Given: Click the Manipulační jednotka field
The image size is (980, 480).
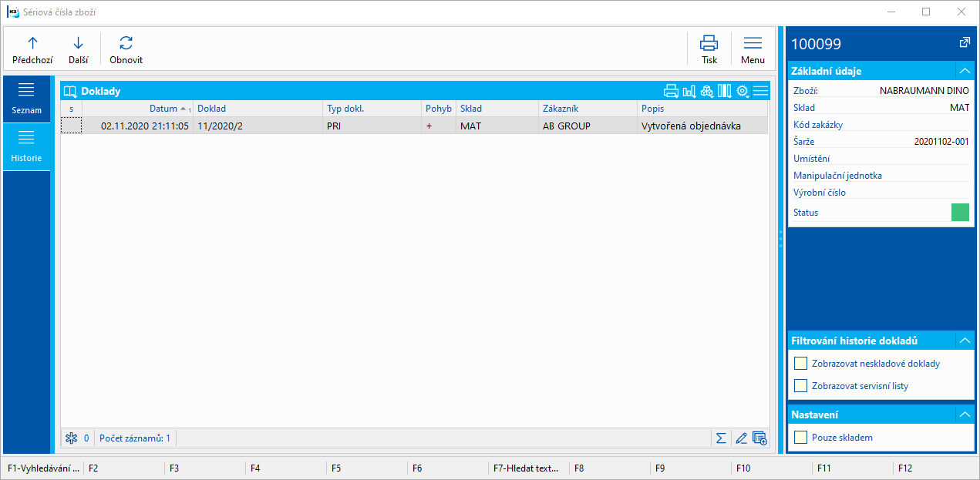Looking at the screenshot, I should 881,176.
